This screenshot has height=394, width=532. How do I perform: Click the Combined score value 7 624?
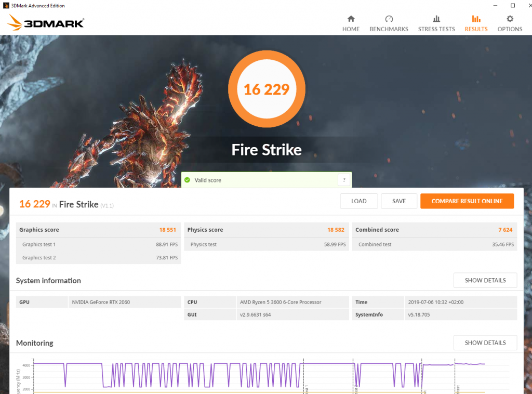click(505, 230)
